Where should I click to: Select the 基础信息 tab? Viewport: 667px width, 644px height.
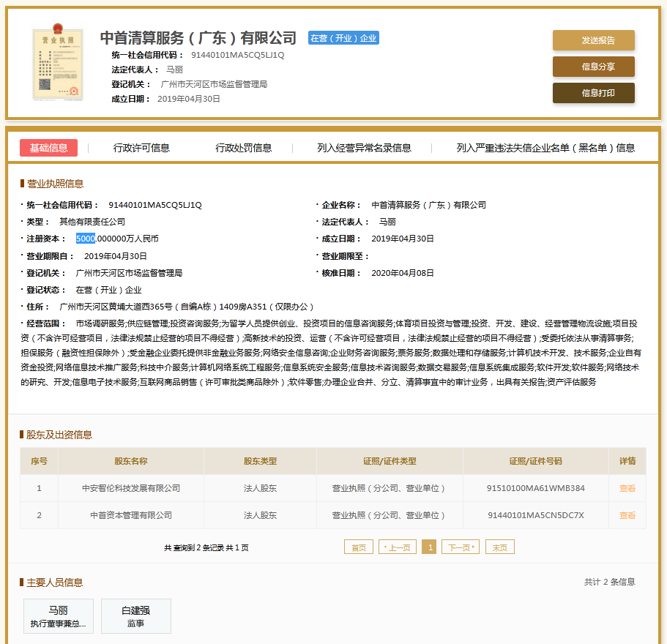48,147
